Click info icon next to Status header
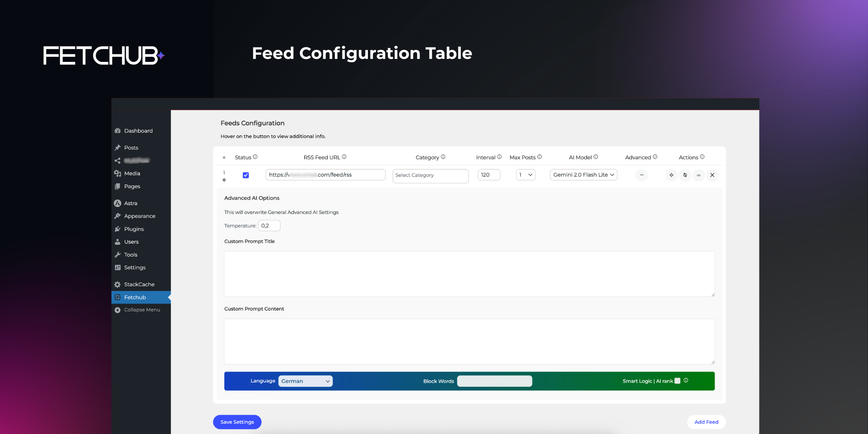Image resolution: width=868 pixels, height=434 pixels. (255, 157)
